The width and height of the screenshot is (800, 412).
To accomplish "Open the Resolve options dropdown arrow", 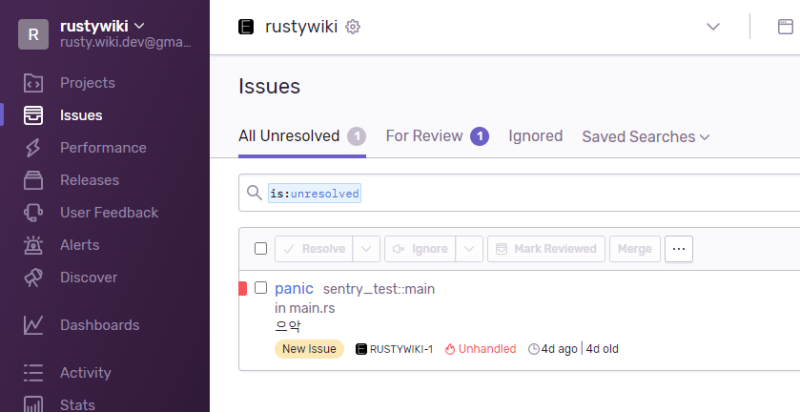I will (x=366, y=249).
